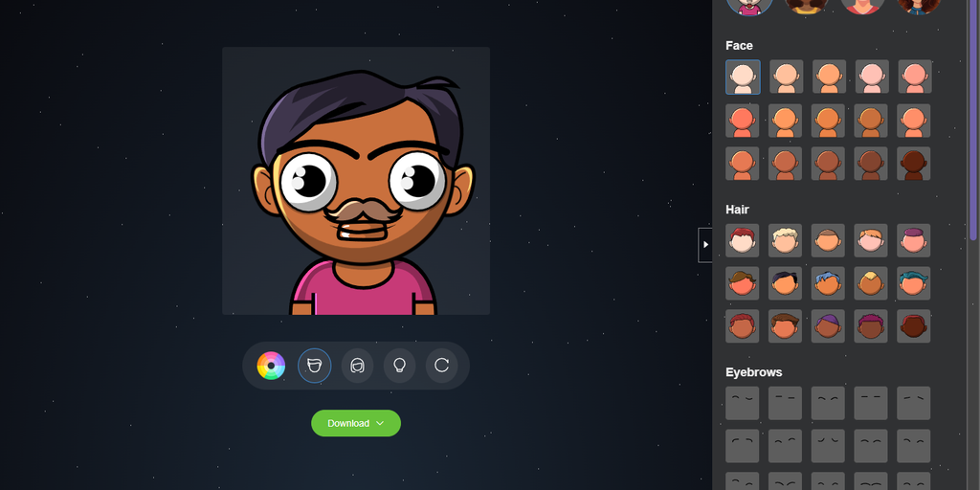Choose the darkest brown skin tone face
Screen dimensions: 980x490
pyautogui.click(x=914, y=164)
